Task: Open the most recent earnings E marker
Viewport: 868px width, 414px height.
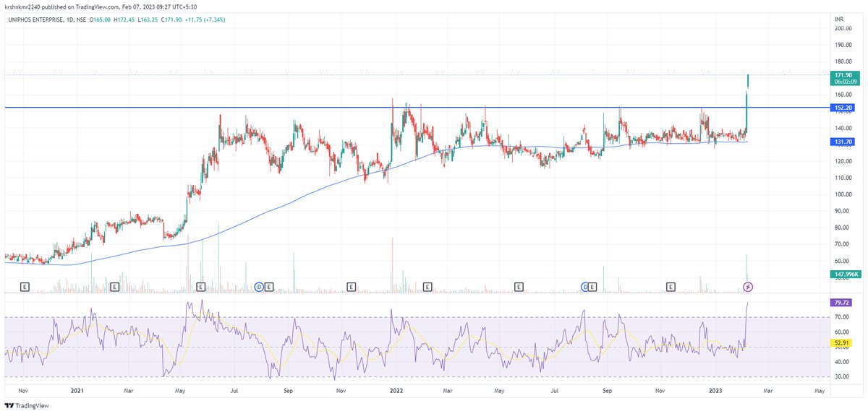Action: click(x=671, y=287)
